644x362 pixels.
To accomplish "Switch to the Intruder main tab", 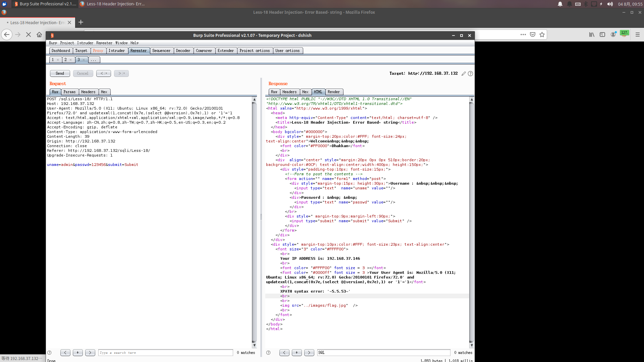I will (116, 51).
